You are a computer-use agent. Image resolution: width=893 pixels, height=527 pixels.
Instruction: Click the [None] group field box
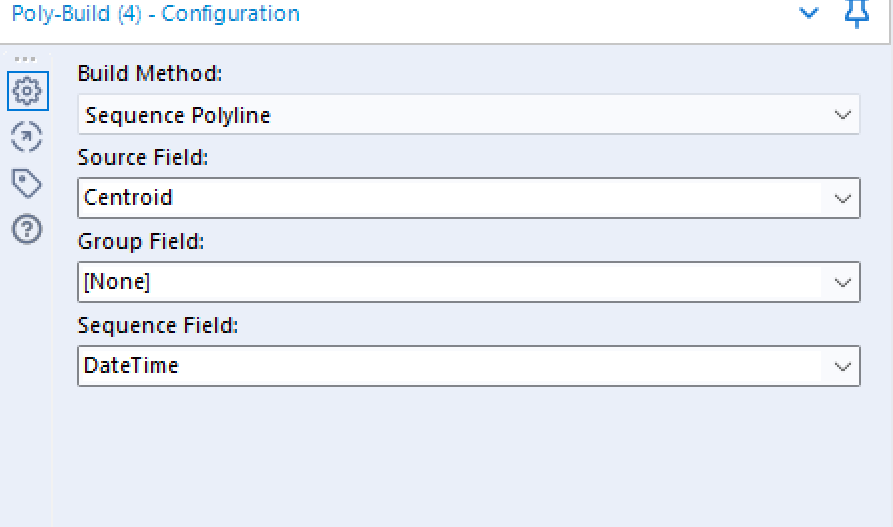pyautogui.click(x=468, y=282)
